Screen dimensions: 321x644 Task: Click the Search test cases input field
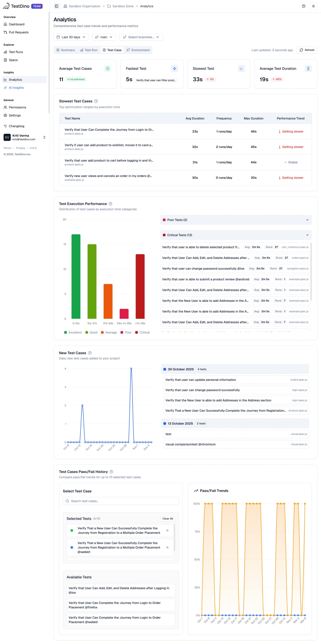coord(121,501)
